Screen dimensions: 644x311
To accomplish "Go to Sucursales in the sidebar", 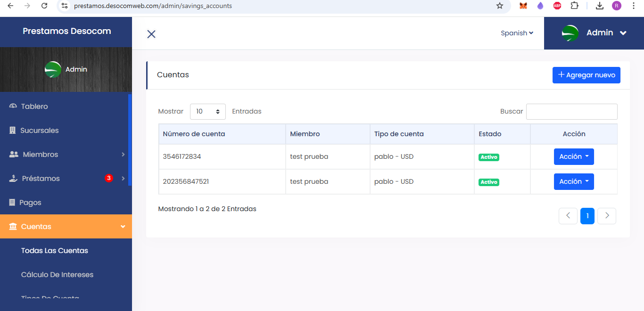I will point(39,131).
